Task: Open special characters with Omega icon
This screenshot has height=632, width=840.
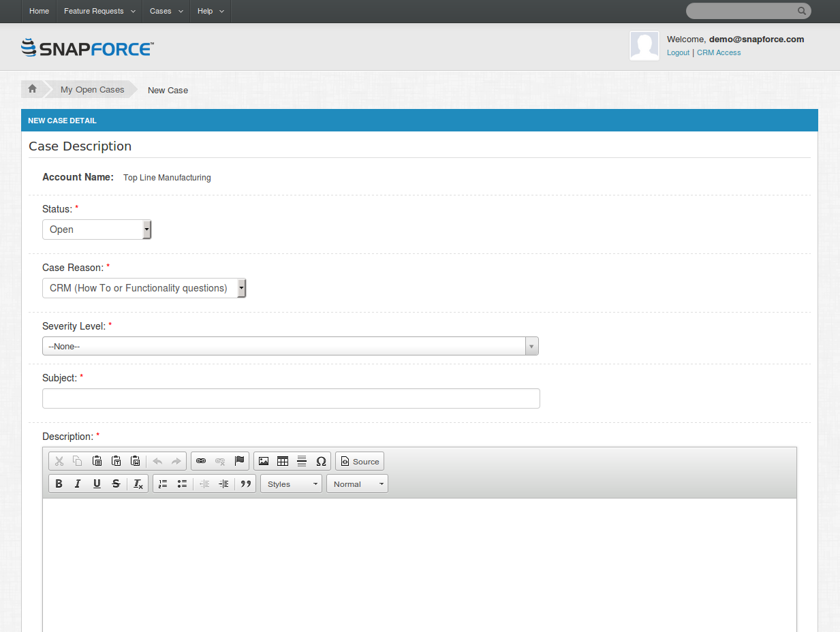Action: pyautogui.click(x=321, y=462)
